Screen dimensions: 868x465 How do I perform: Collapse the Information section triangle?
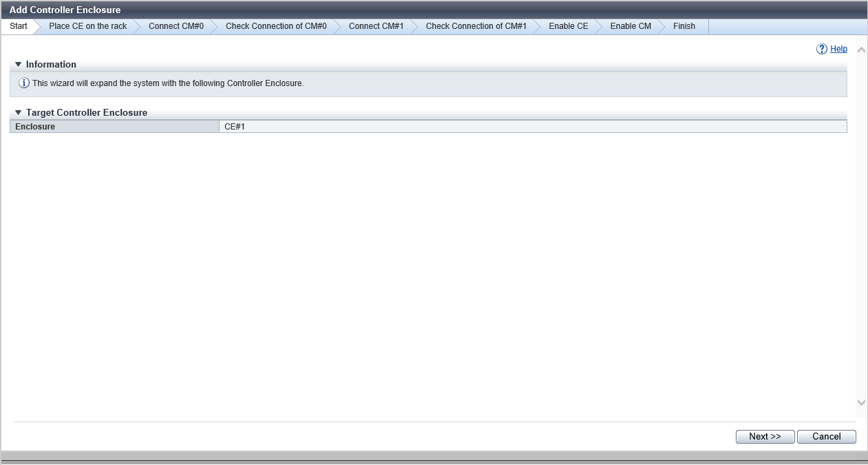point(19,65)
